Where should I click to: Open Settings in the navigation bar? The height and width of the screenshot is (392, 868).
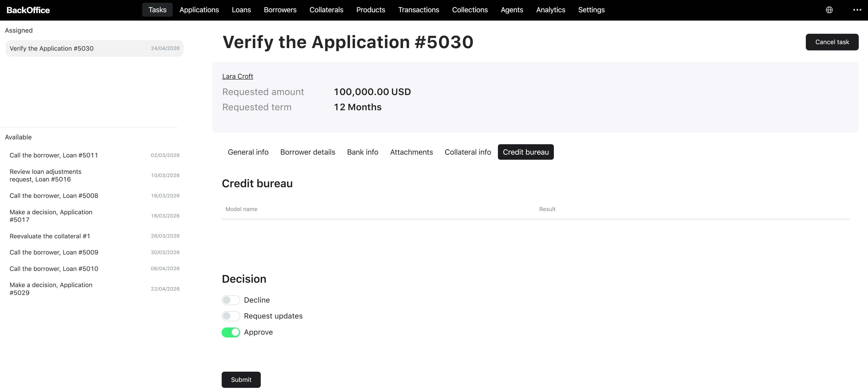coord(591,10)
